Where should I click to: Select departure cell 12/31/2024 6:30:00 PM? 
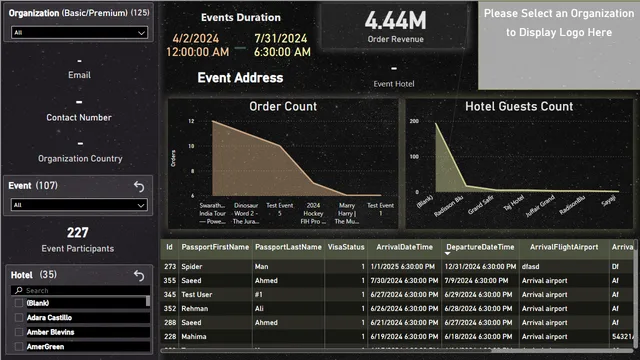pos(480,267)
